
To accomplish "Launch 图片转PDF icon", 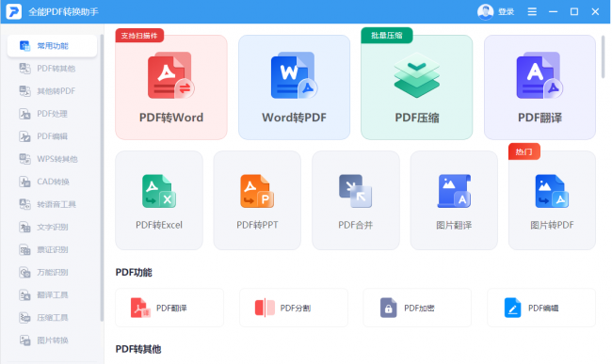I will click(x=552, y=191).
